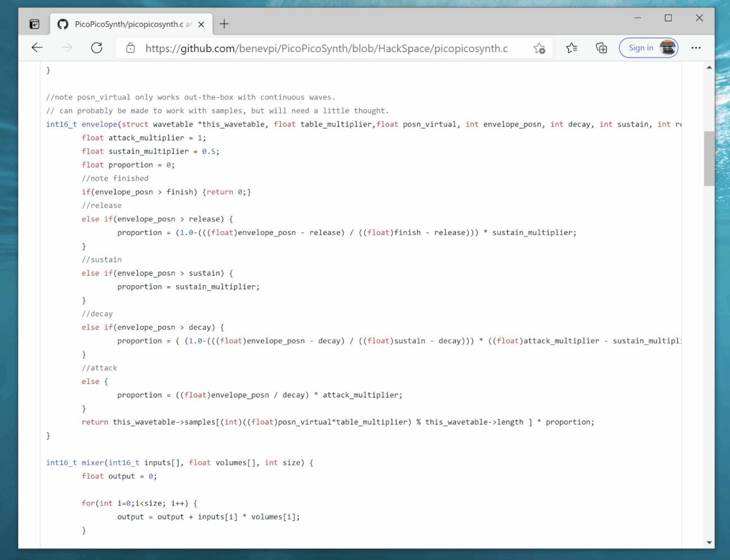Click the github.com address bar URL
730x560 pixels.
click(x=326, y=48)
